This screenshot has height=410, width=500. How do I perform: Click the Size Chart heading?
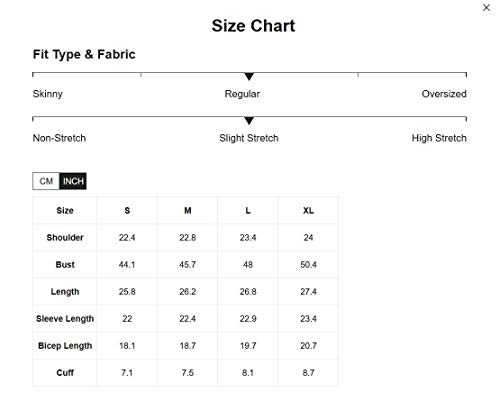tap(253, 26)
